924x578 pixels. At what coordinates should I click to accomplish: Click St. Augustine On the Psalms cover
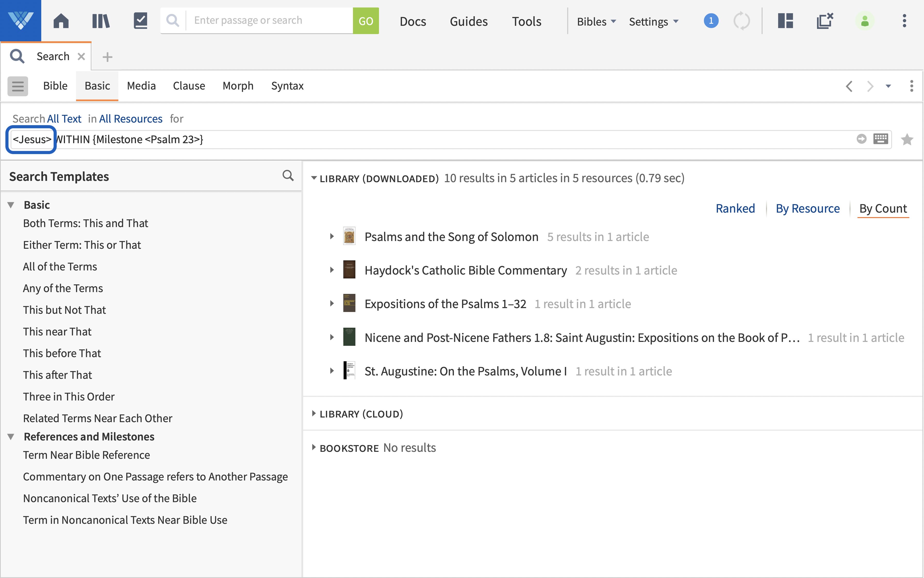(349, 371)
